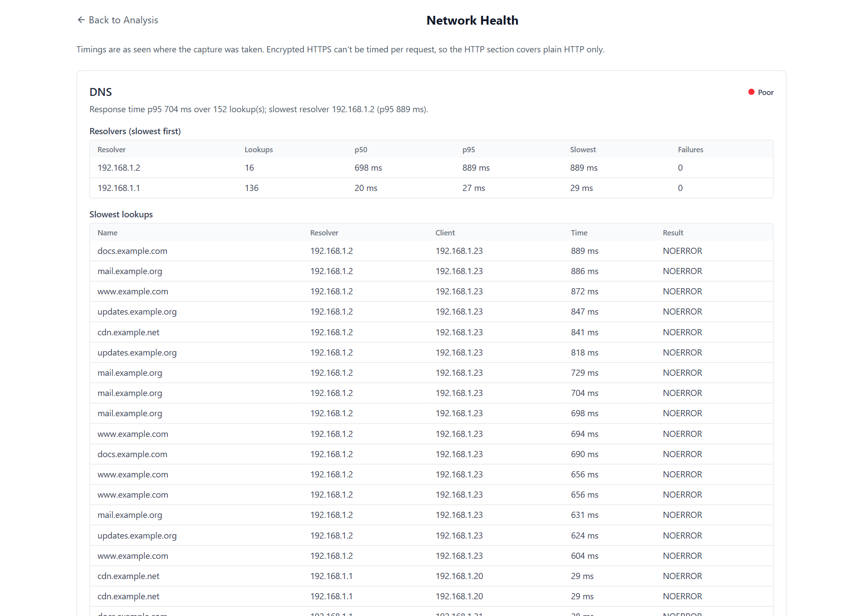This screenshot has width=863, height=616.
Task: Click the red Poor status dot
Action: [x=751, y=92]
